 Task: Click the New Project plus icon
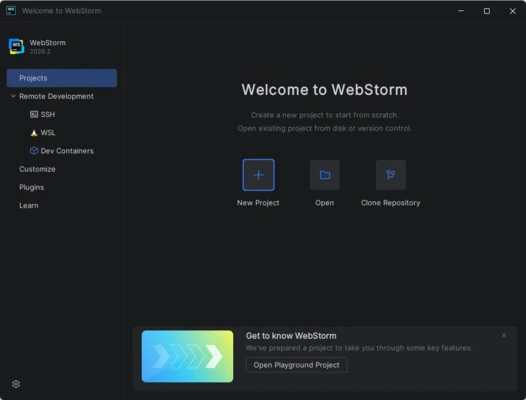258,175
